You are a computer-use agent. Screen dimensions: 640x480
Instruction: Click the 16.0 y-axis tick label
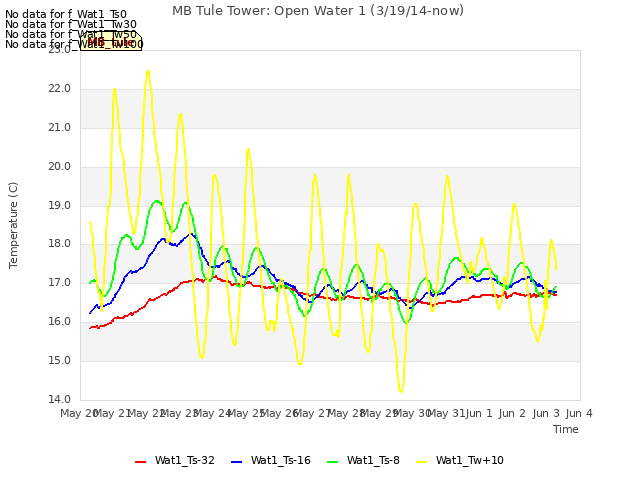[x=60, y=322]
